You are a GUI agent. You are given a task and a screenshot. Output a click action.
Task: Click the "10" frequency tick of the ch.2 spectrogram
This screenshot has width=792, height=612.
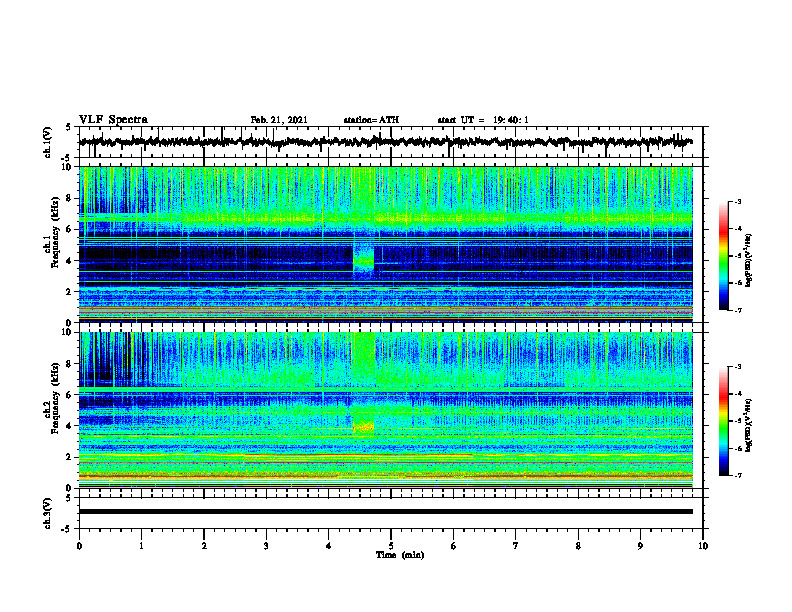coord(69,333)
